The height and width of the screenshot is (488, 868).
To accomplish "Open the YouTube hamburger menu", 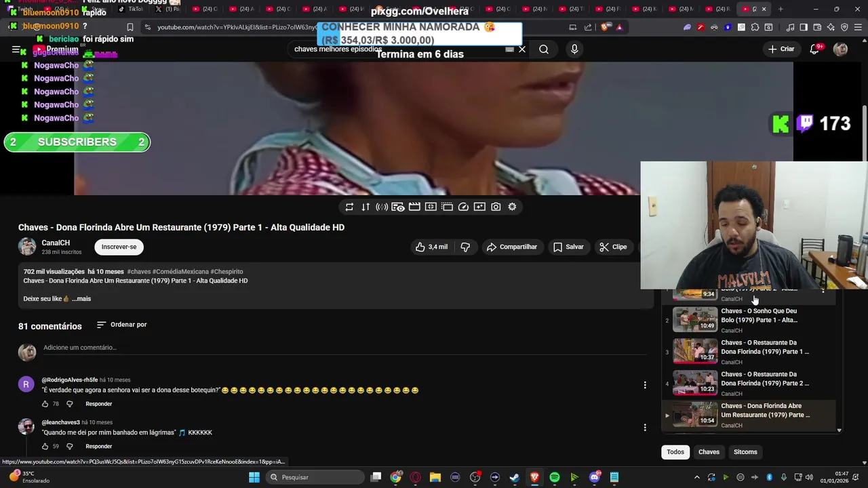I will coord(16,49).
